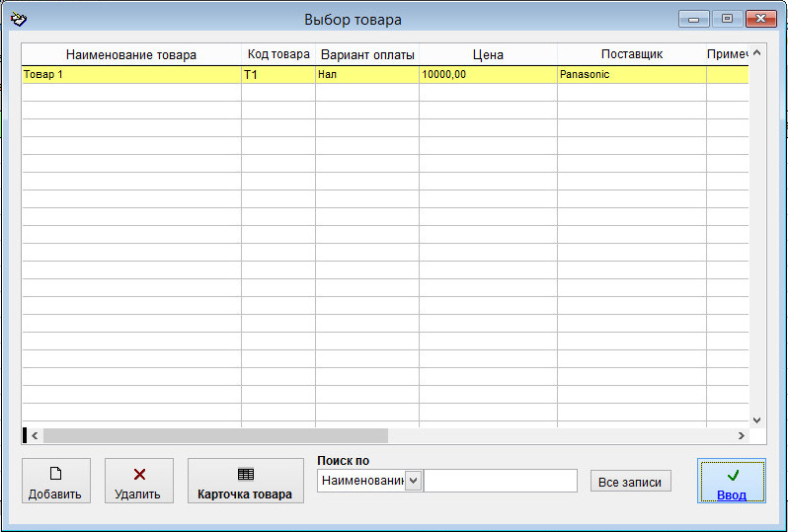Show all records with Все записи
788x532 pixels.
(x=630, y=482)
